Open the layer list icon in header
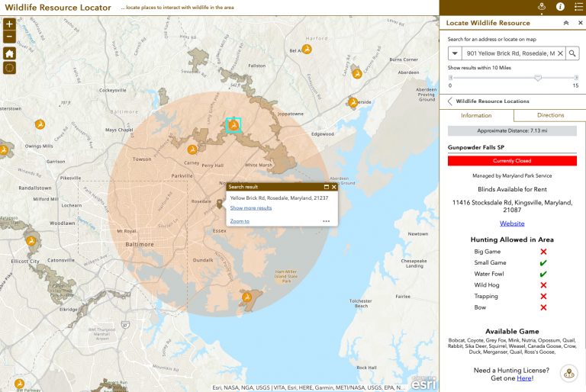 [578, 7]
